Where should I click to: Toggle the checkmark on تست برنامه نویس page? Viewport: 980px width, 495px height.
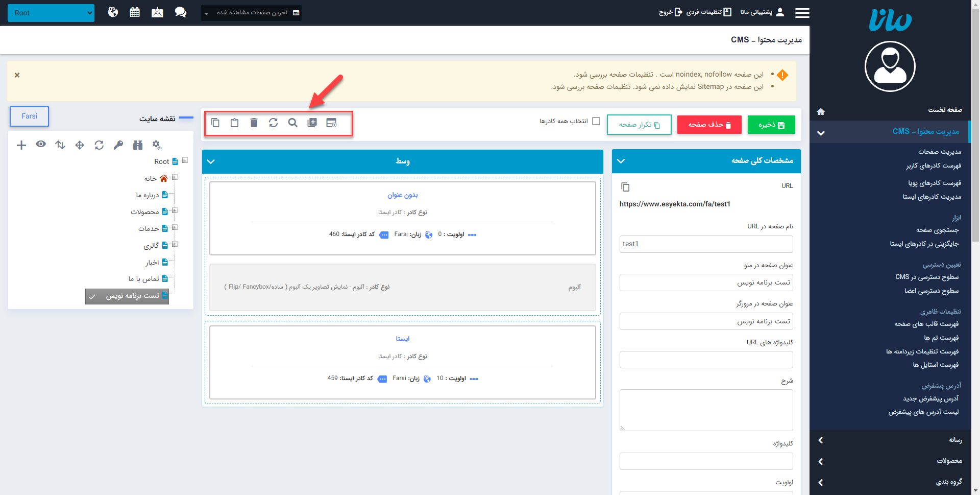click(x=92, y=296)
